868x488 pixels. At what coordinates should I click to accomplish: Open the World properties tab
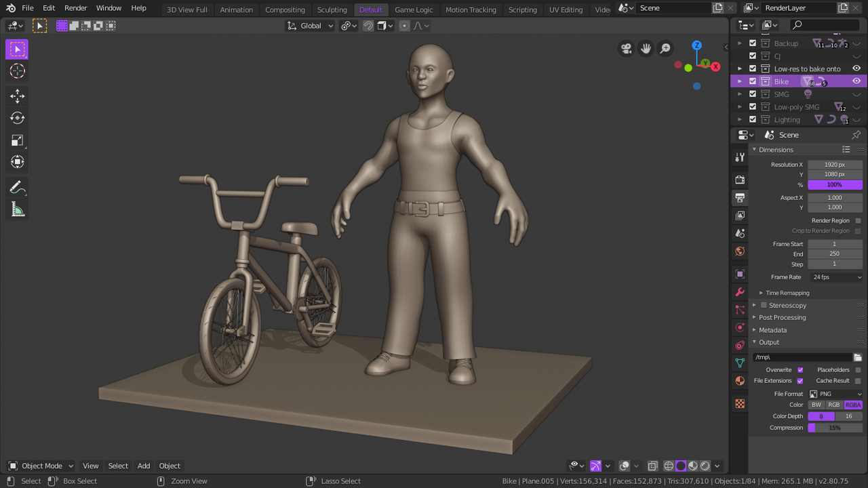coord(740,251)
